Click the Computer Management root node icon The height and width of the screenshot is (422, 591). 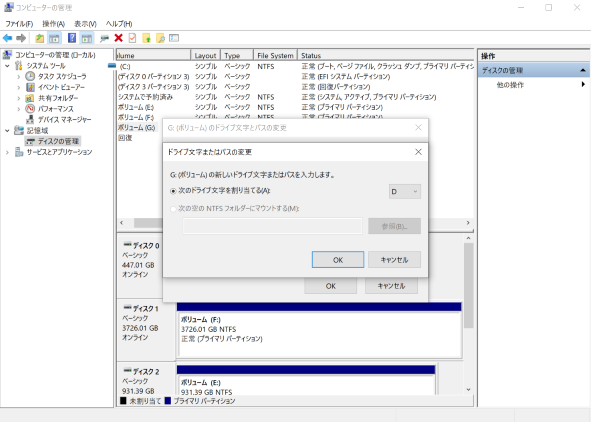[x=7, y=55]
